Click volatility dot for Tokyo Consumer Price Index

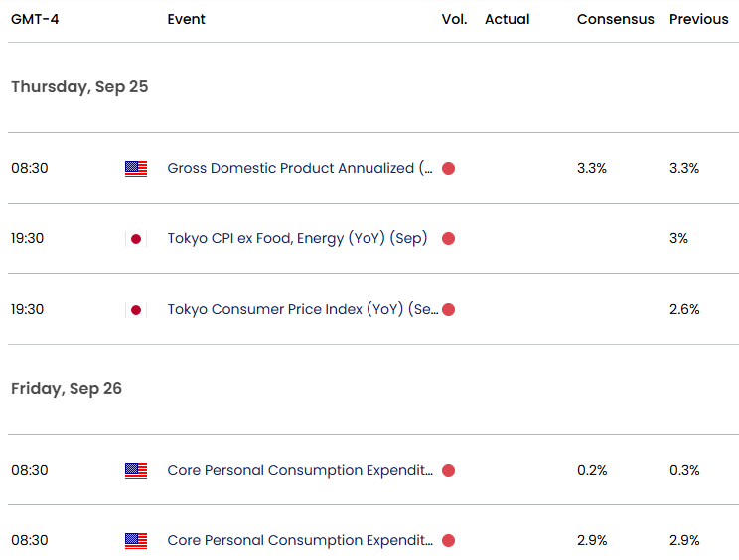tap(448, 310)
